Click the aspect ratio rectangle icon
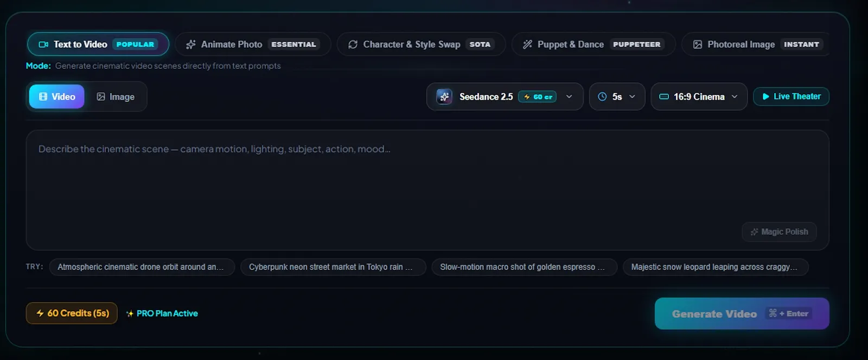Screen dimensions: 868x360 click(x=664, y=97)
